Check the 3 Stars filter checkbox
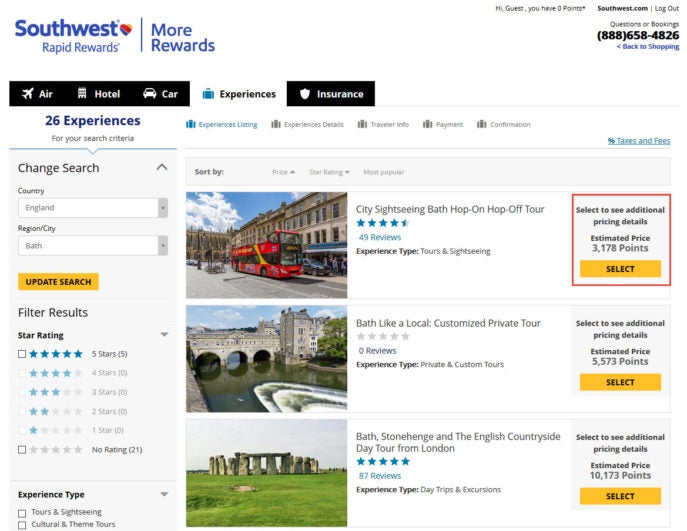Viewport: 687px width, 531px height. (22, 392)
